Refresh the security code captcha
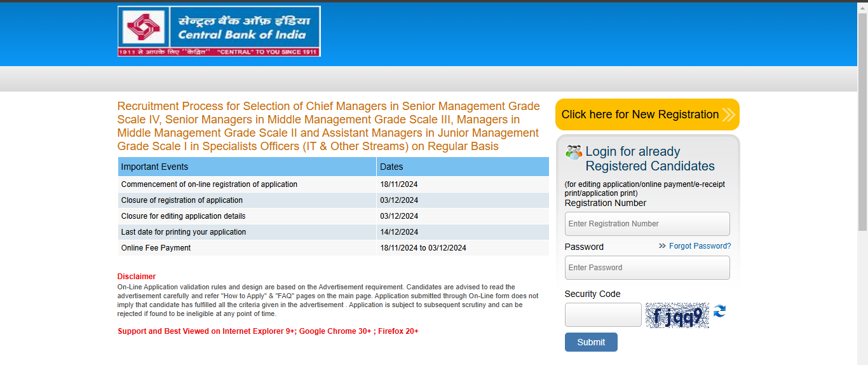Screen dimensions: 868x365 719,312
